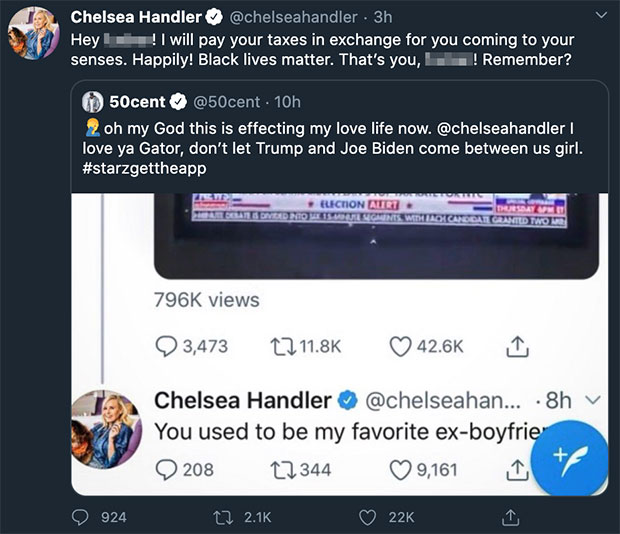Expand the chevron beside the 8h timestamp
The height and width of the screenshot is (534, 620).
(590, 401)
